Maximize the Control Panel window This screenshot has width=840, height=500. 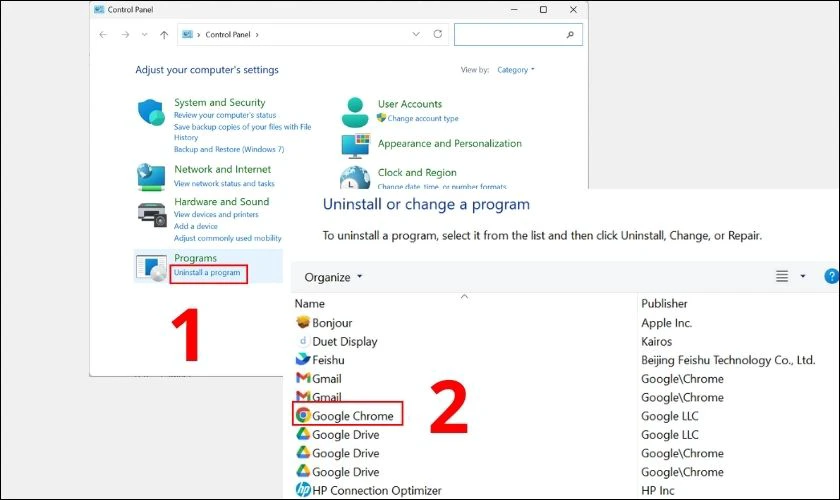click(x=543, y=10)
